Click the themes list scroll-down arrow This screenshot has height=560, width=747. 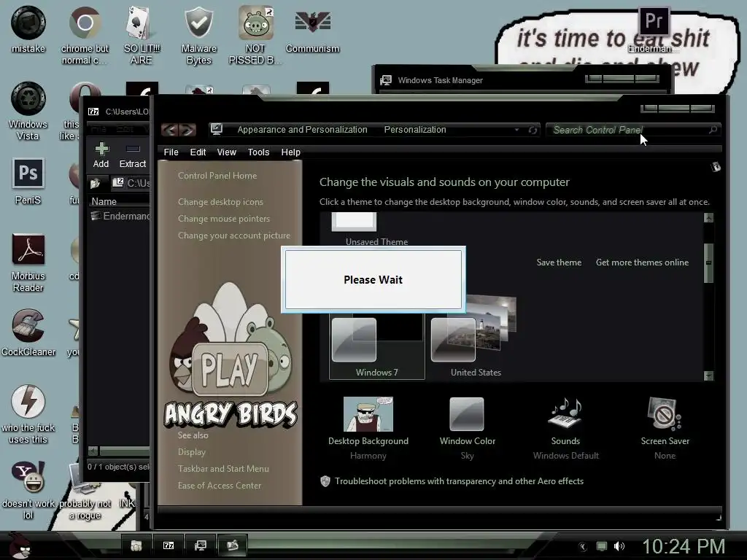(x=708, y=376)
